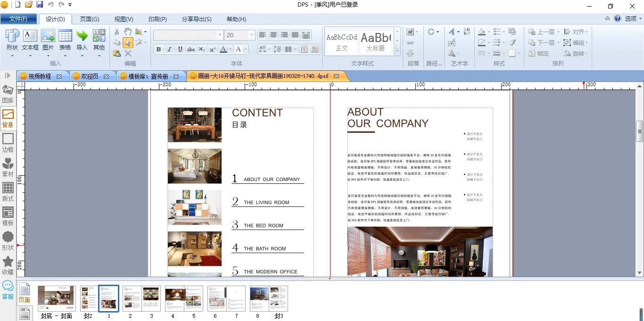Expand the 旋转 rotate dropdown
The width and height of the screenshot is (644, 321).
[581, 53]
